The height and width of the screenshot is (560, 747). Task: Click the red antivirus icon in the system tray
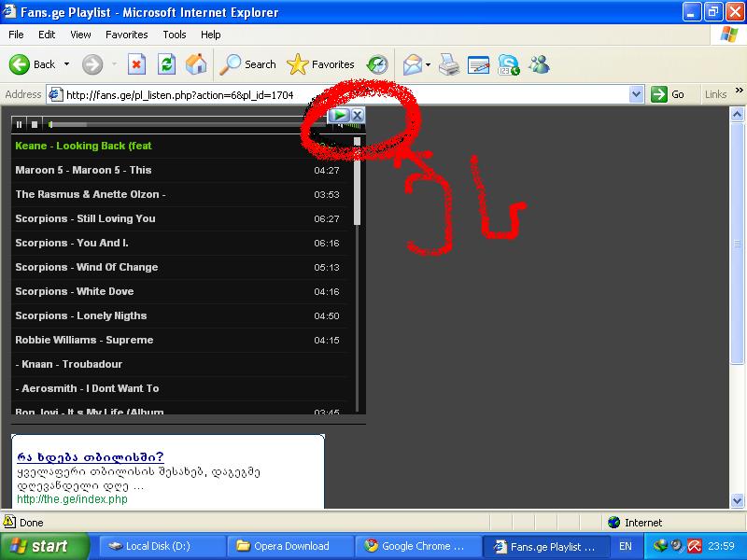[694, 546]
